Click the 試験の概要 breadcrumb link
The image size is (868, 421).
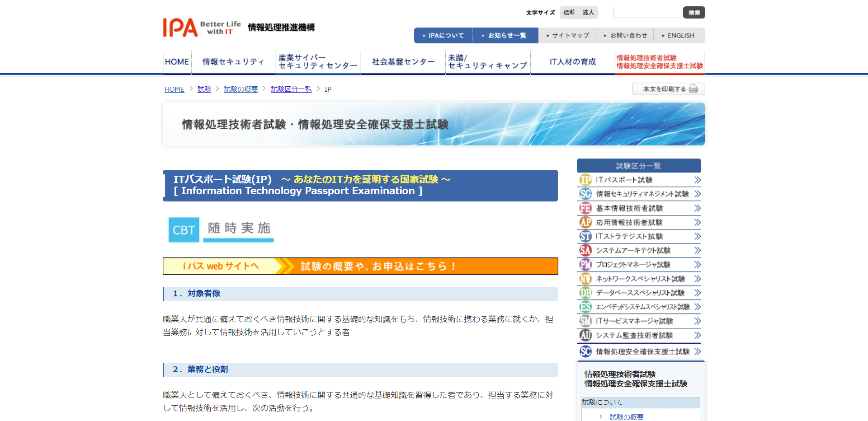(x=241, y=89)
